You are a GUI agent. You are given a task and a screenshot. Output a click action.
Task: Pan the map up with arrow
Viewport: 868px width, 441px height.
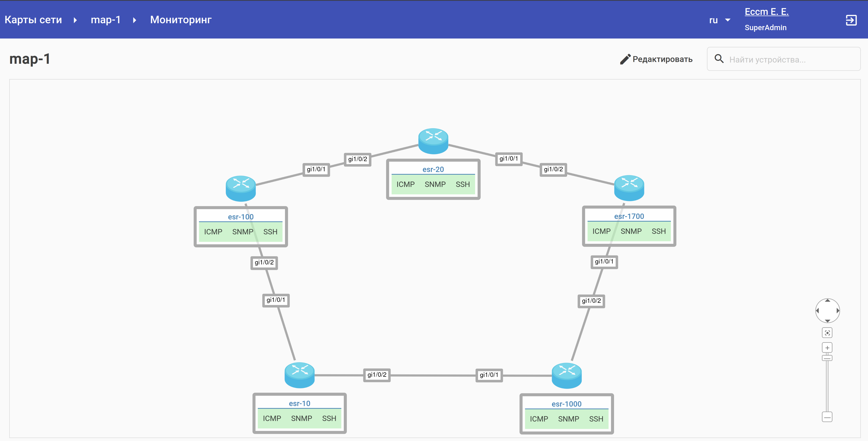click(827, 301)
